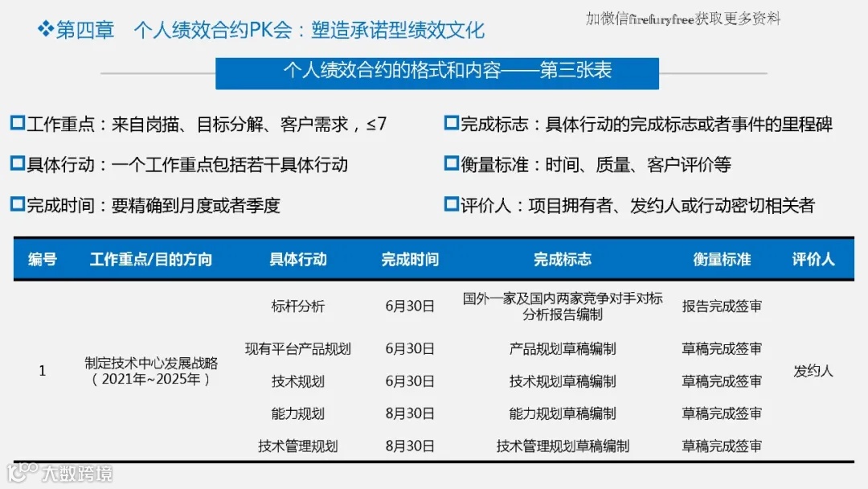The image size is (868, 489).
Task: Click the blue square bullet before 评价人
Action: (449, 204)
